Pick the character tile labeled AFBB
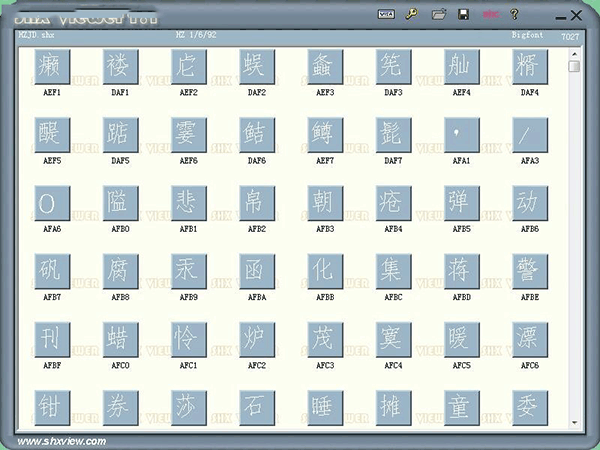This screenshot has width=600, height=450. click(324, 270)
